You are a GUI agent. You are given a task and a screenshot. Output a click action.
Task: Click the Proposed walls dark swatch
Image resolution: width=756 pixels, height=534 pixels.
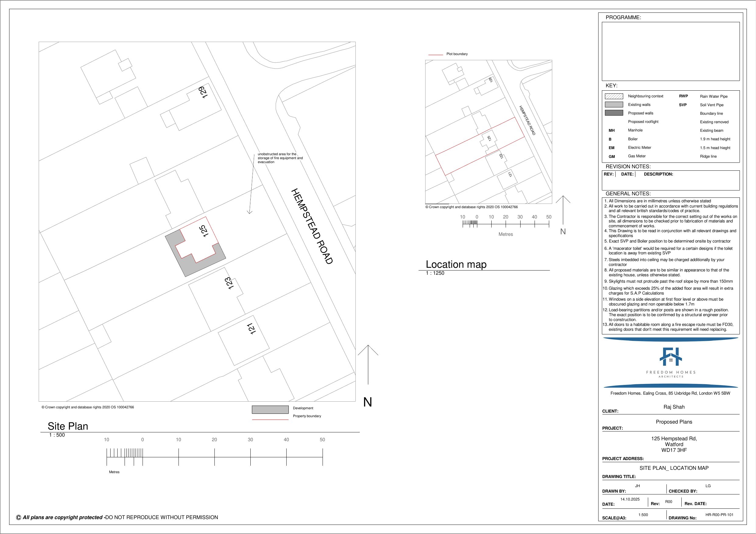pos(614,113)
